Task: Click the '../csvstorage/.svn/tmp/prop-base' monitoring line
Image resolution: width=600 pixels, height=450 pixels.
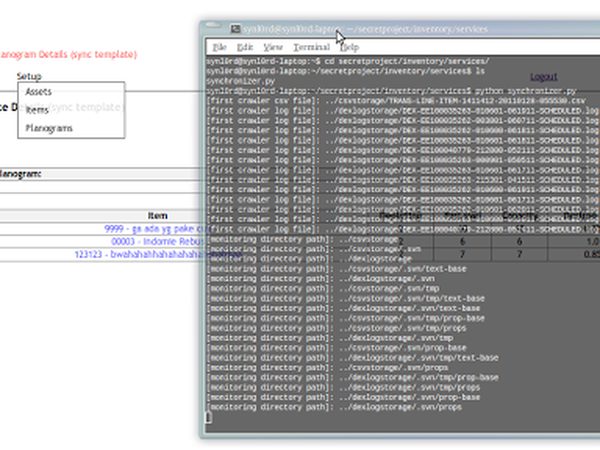Action: click(x=346, y=318)
